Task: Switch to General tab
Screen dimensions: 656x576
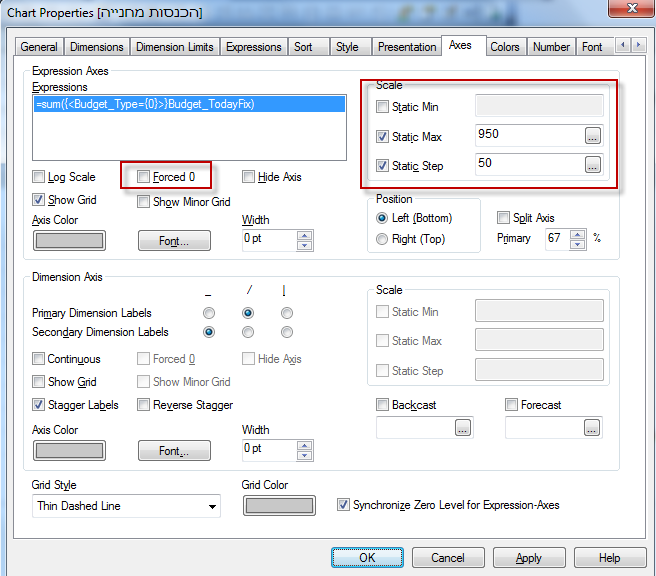Action: (39, 47)
